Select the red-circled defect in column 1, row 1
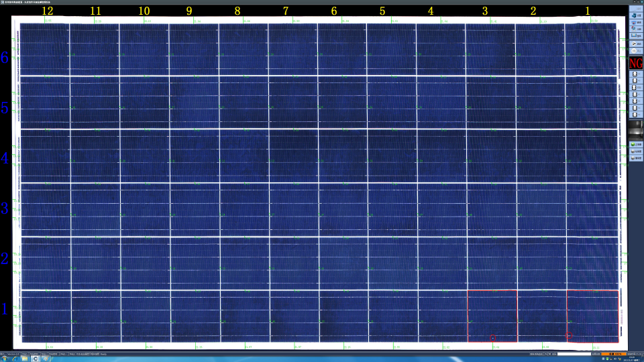 pyautogui.click(x=569, y=335)
